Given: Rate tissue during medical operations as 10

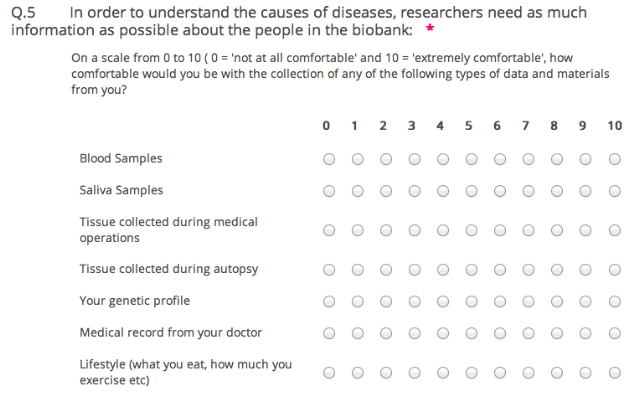Looking at the screenshot, I should coord(615,231).
